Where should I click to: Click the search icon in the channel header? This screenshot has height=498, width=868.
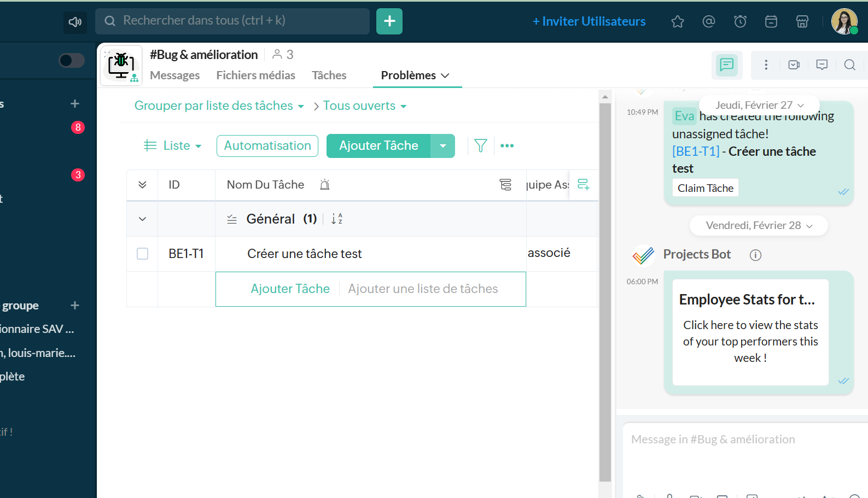[x=849, y=65]
